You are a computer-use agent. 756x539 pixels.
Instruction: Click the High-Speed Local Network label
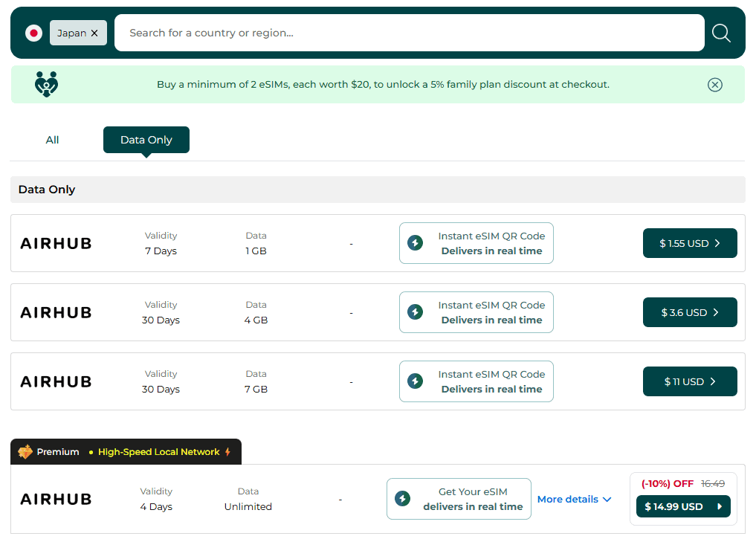158,452
